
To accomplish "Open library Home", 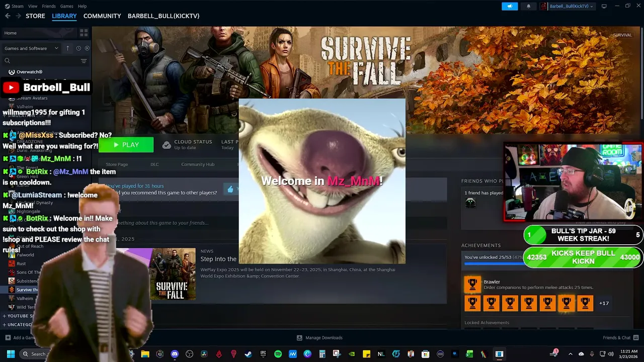I will (38, 33).
